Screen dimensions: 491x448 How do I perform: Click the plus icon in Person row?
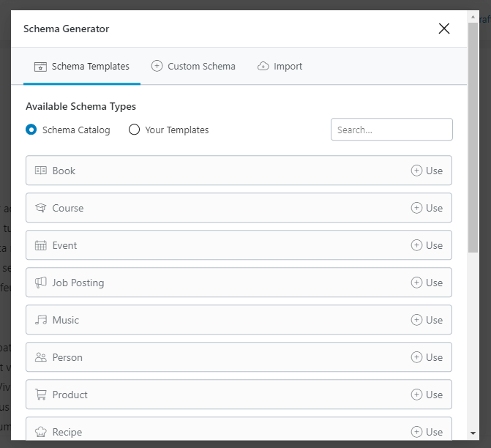[x=416, y=357]
